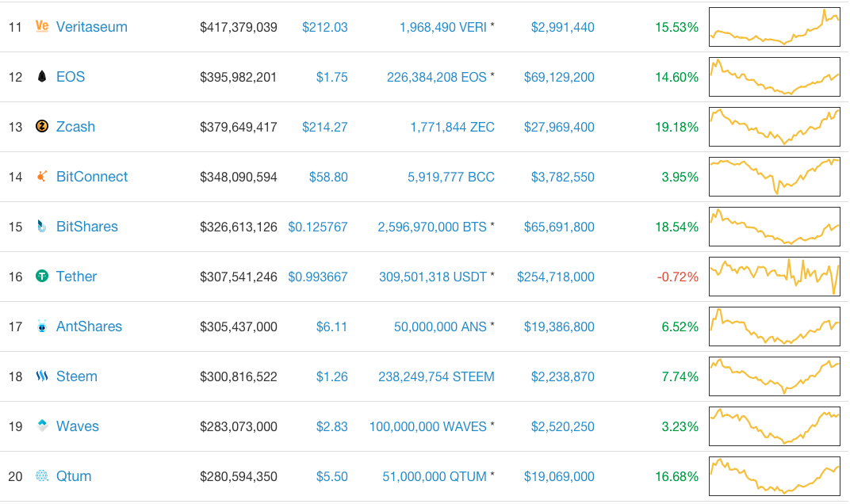Click Tether volume $254,718,000
The image size is (850, 504).
click(556, 277)
